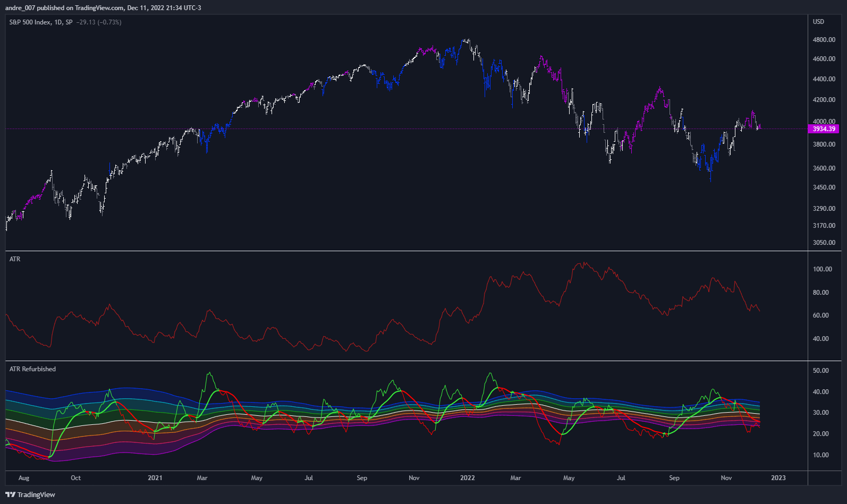Viewport: 847px width, 504px height.
Task: Click the 4800.00 price axis value
Action: [x=824, y=40]
